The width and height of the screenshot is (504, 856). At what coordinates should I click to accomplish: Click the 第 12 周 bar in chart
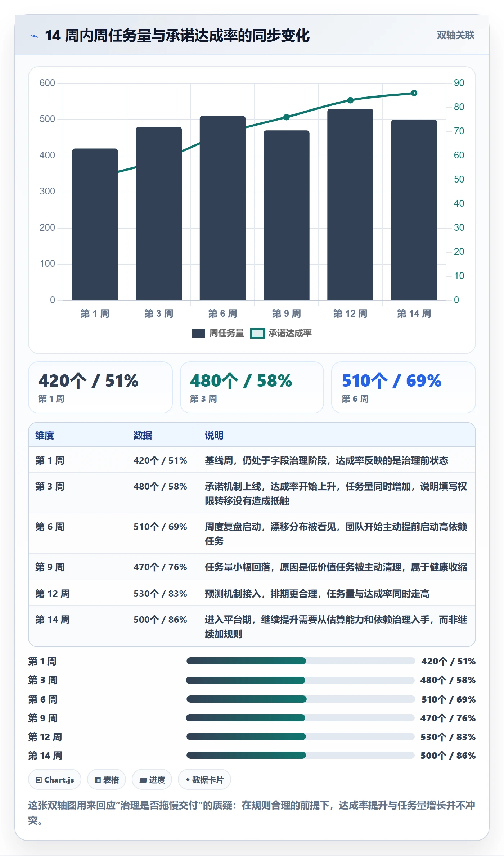350,204
